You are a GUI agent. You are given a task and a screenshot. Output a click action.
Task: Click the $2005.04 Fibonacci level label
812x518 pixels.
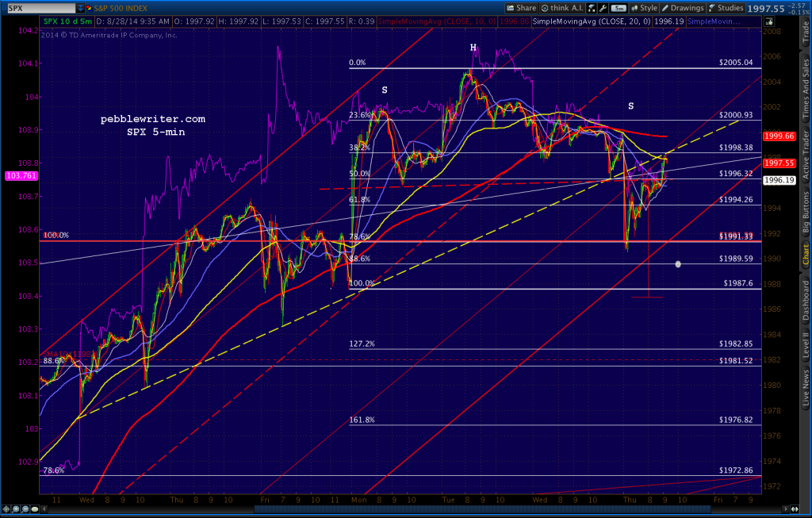coord(736,62)
